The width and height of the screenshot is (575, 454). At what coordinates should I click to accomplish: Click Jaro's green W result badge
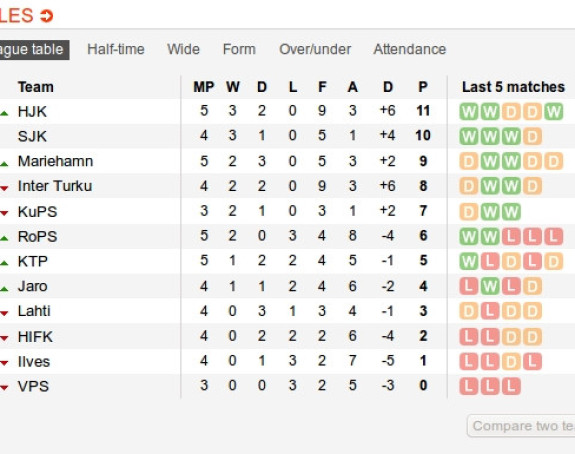coord(490,286)
